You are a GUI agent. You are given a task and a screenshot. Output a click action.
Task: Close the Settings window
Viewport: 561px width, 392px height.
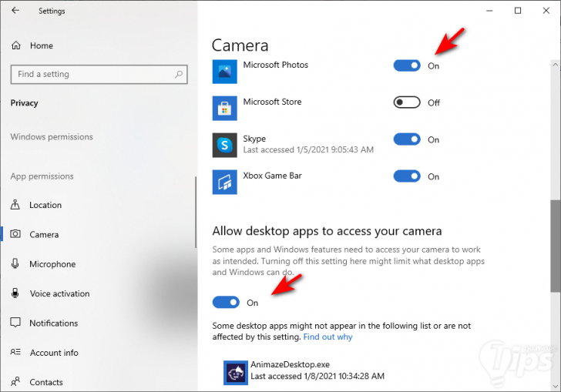pos(546,11)
